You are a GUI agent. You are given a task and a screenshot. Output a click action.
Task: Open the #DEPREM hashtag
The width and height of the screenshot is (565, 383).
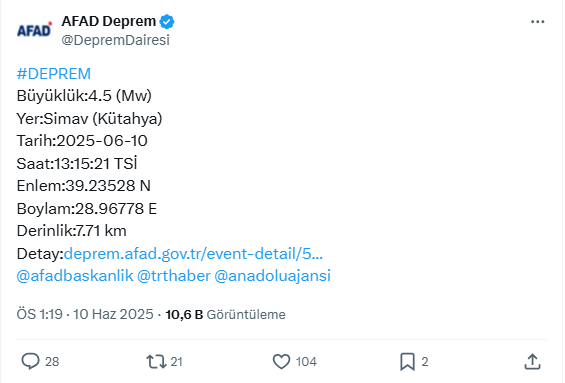54,74
